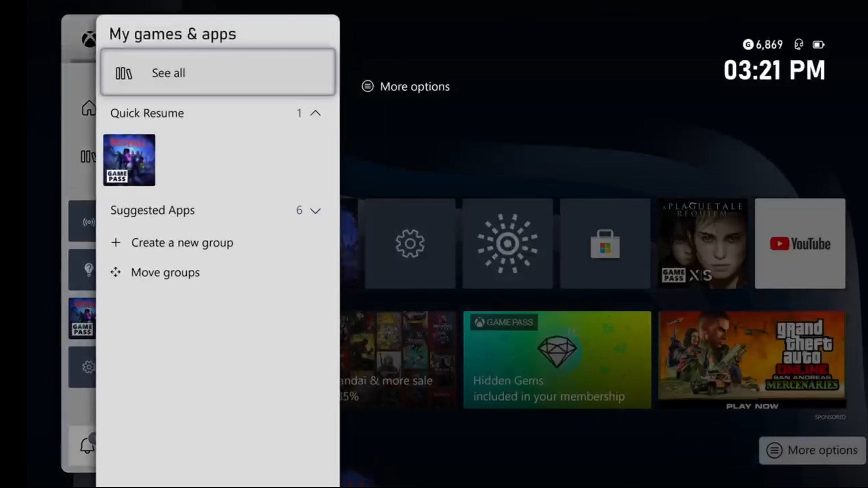Choose Create a new group

[182, 243]
